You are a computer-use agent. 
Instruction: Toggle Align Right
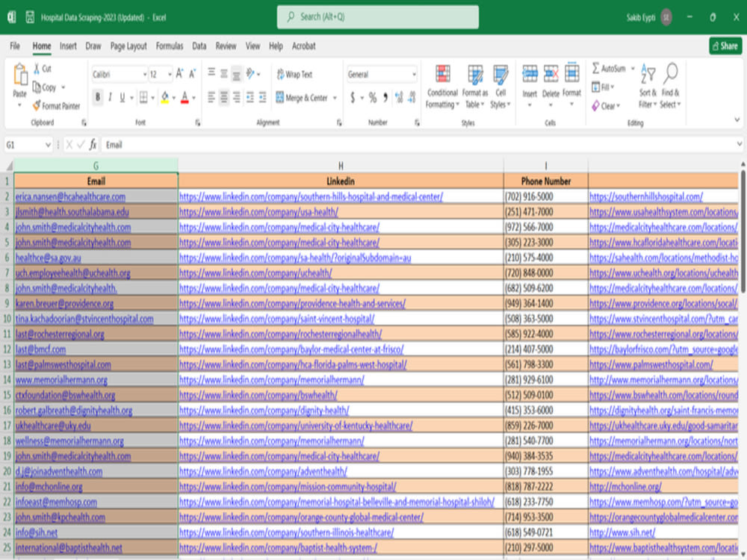[236, 98]
